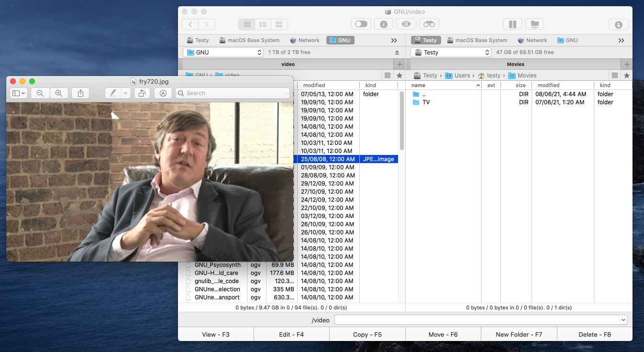Select Testy drive tab in the right pane
644x352 pixels.
click(426, 40)
